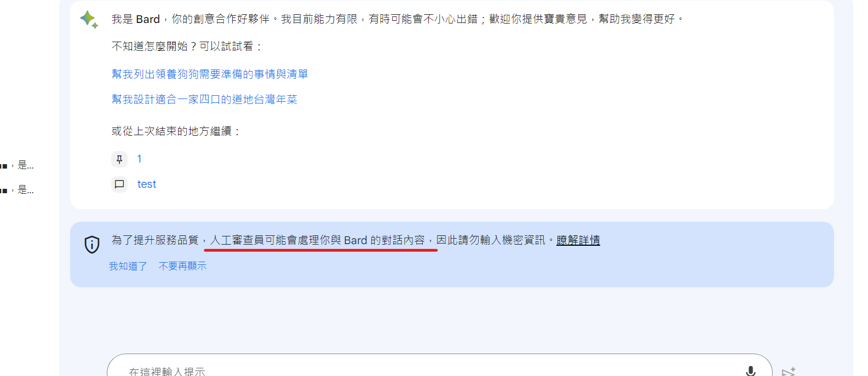Image resolution: width=868 pixels, height=376 pixels.
Task: Click the pin icon beside conversation 1
Action: pos(119,159)
